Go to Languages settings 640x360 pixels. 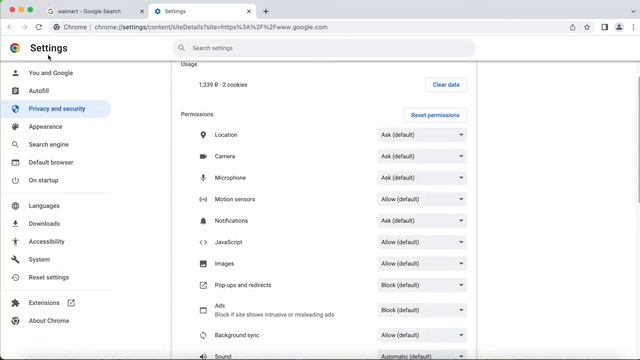tap(44, 206)
